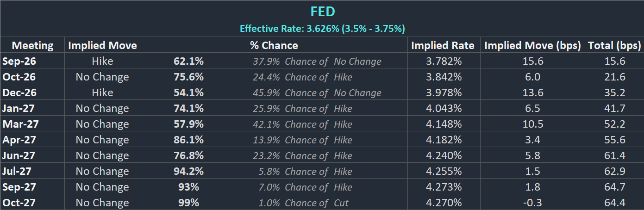This screenshot has width=644, height=210.
Task: Click the -0.3 implied move value
Action: click(x=532, y=203)
